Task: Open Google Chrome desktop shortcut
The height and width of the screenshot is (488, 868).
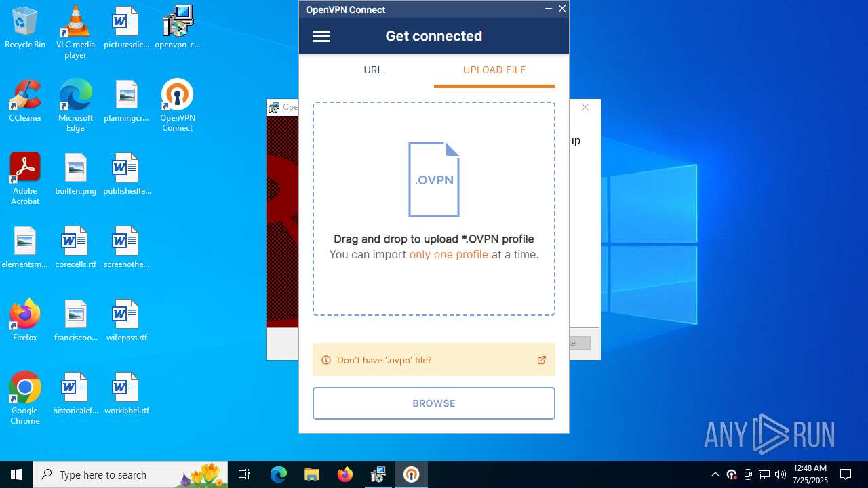Action: (x=25, y=398)
